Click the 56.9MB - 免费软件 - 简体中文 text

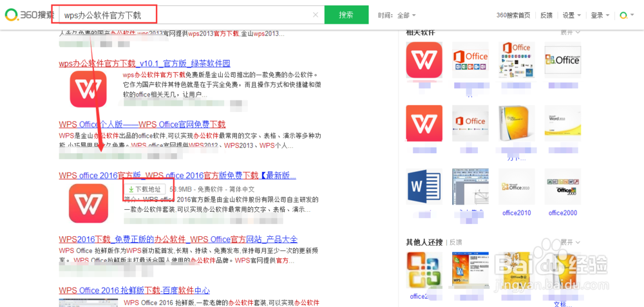211,189
